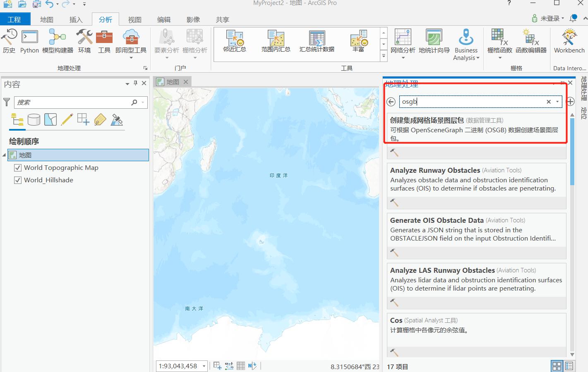
Task: Expand the Contents pane options menu
Action: pos(127,84)
